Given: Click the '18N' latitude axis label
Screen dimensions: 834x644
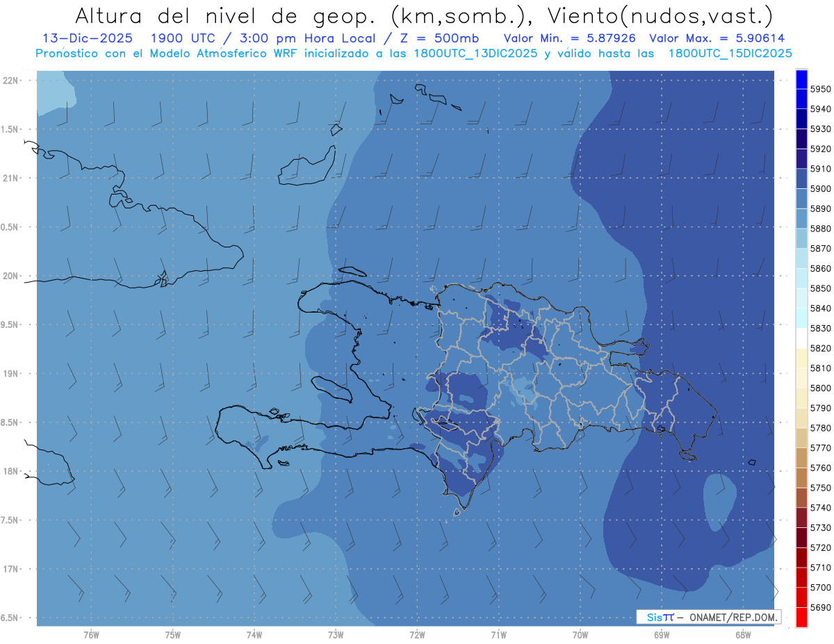Looking at the screenshot, I should click(10, 472).
